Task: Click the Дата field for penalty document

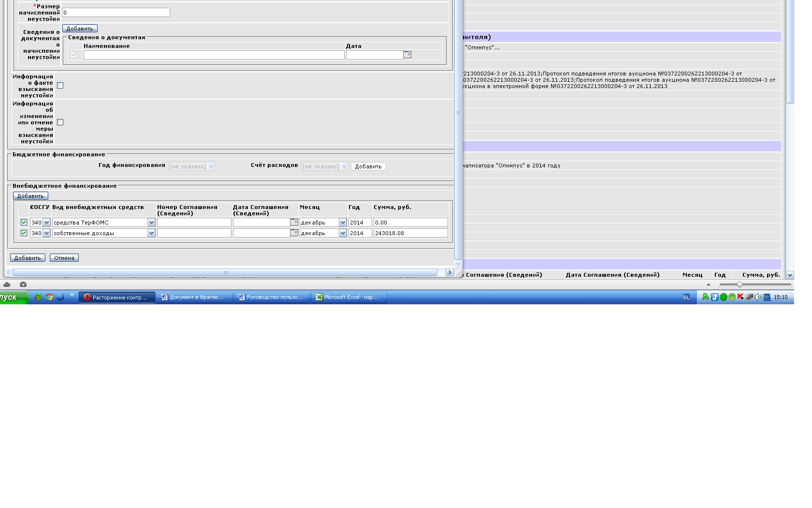Action: [x=375, y=55]
